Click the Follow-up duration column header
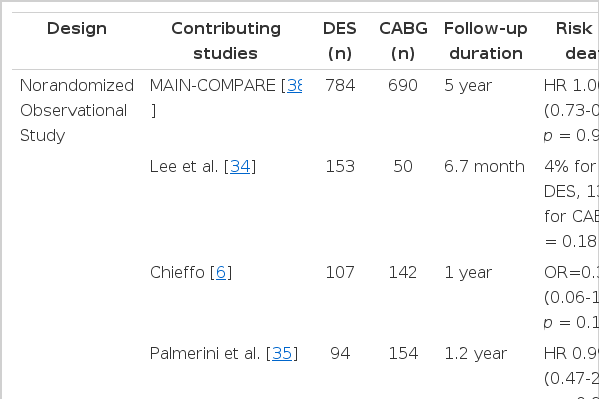The width and height of the screenshot is (599, 399). [486, 41]
